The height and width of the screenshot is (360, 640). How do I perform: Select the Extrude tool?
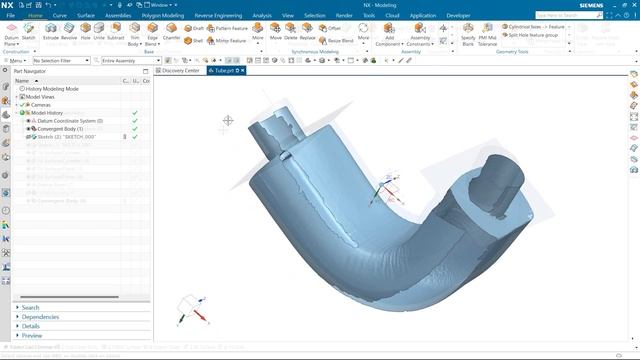coord(51,31)
